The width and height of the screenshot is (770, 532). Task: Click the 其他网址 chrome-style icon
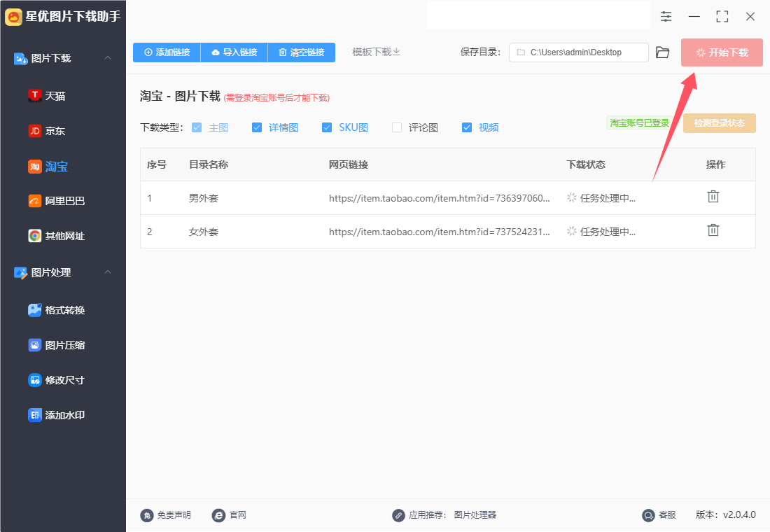click(34, 236)
